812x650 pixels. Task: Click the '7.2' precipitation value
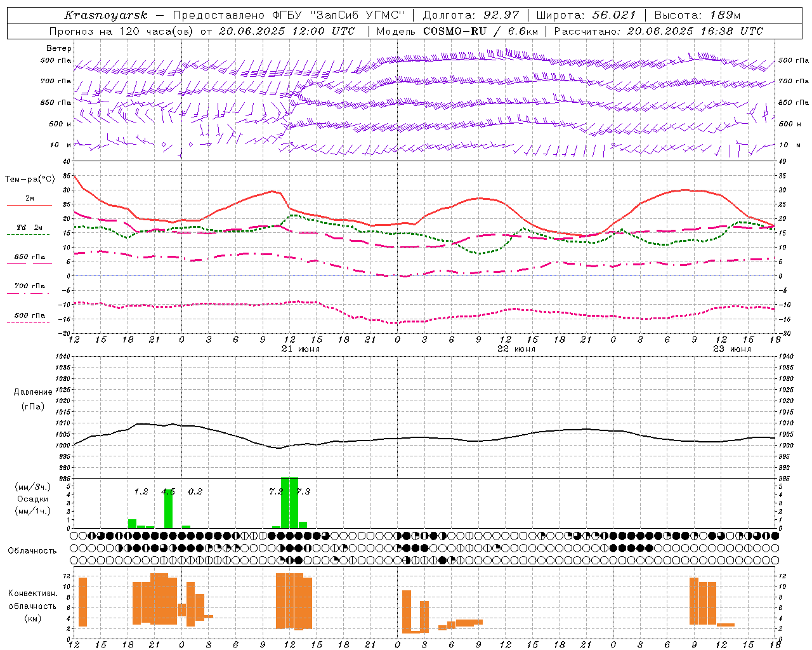point(275,491)
